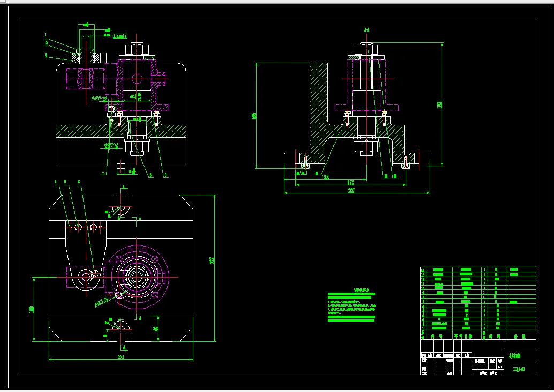The image size is (554, 392).
Task: Select the 224 width dimension text
Action: pyautogui.click(x=121, y=357)
